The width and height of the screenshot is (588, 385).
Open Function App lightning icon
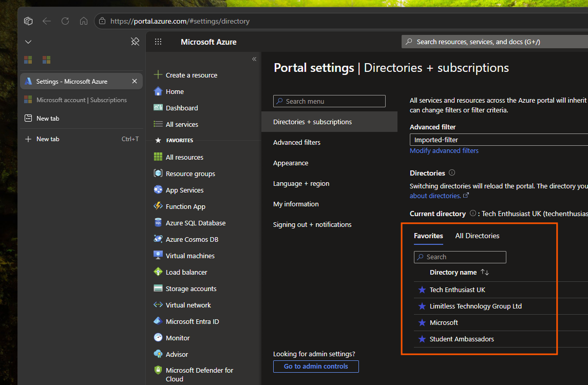coord(158,206)
